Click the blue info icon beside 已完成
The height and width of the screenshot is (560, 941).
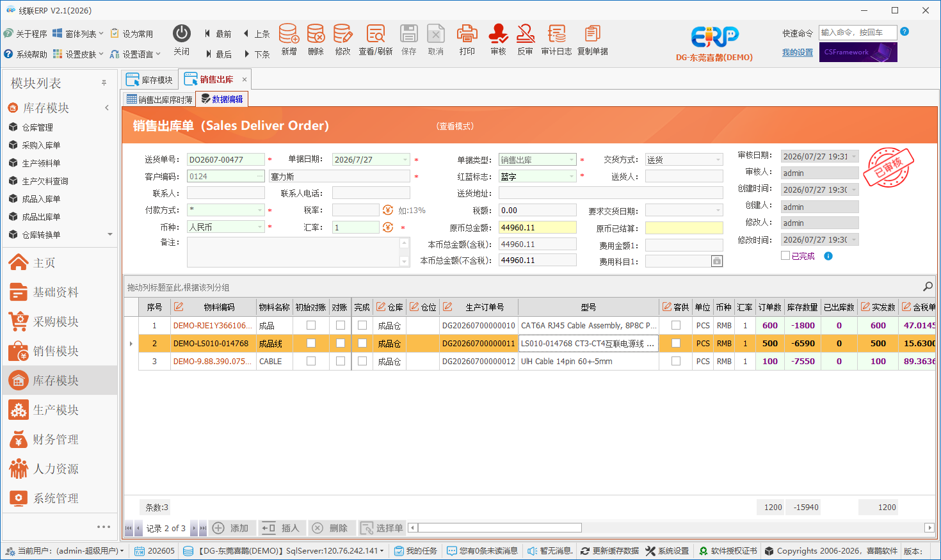click(x=828, y=256)
